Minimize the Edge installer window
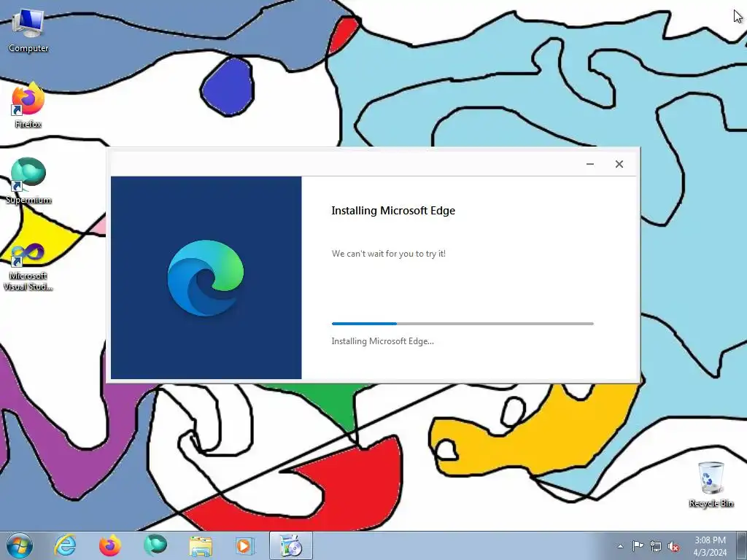The image size is (747, 560). pos(589,164)
